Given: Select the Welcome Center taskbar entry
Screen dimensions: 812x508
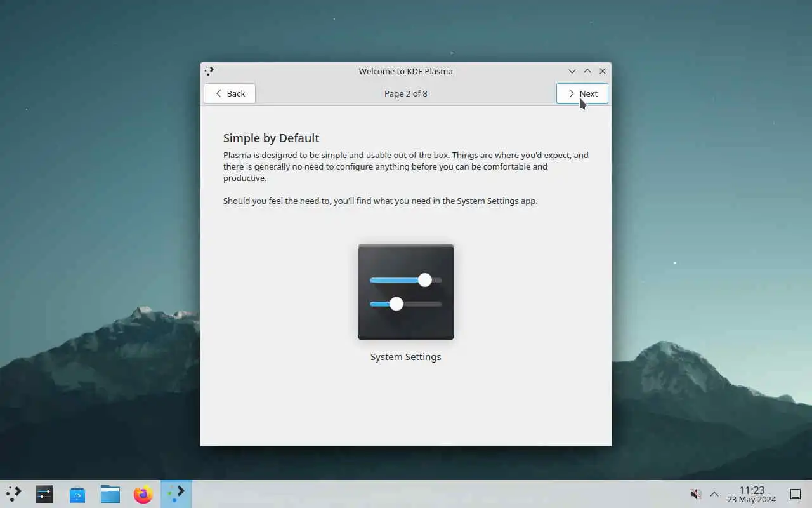Looking at the screenshot, I should [x=176, y=494].
